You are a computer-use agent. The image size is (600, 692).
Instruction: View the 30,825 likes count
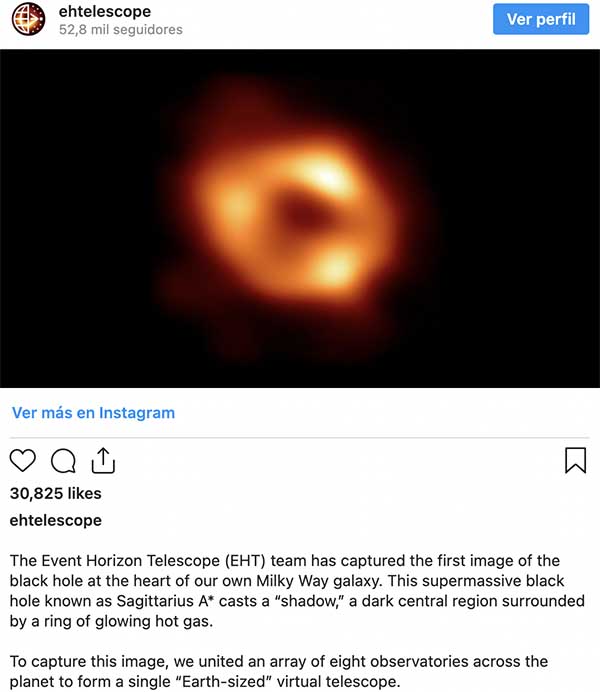(56, 493)
